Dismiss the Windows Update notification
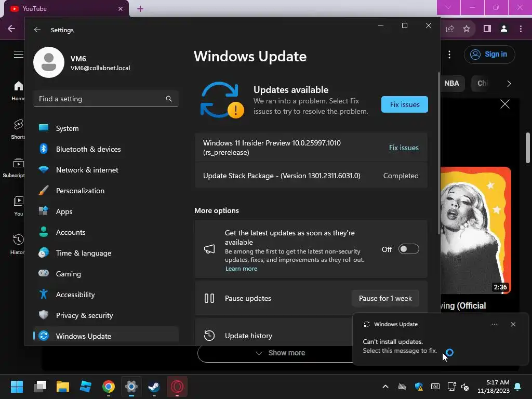 [513, 324]
